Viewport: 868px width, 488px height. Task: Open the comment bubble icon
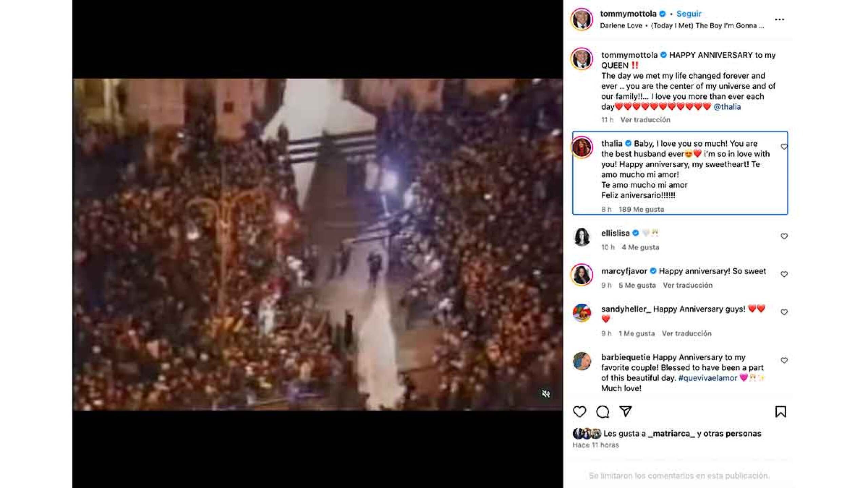pyautogui.click(x=603, y=412)
